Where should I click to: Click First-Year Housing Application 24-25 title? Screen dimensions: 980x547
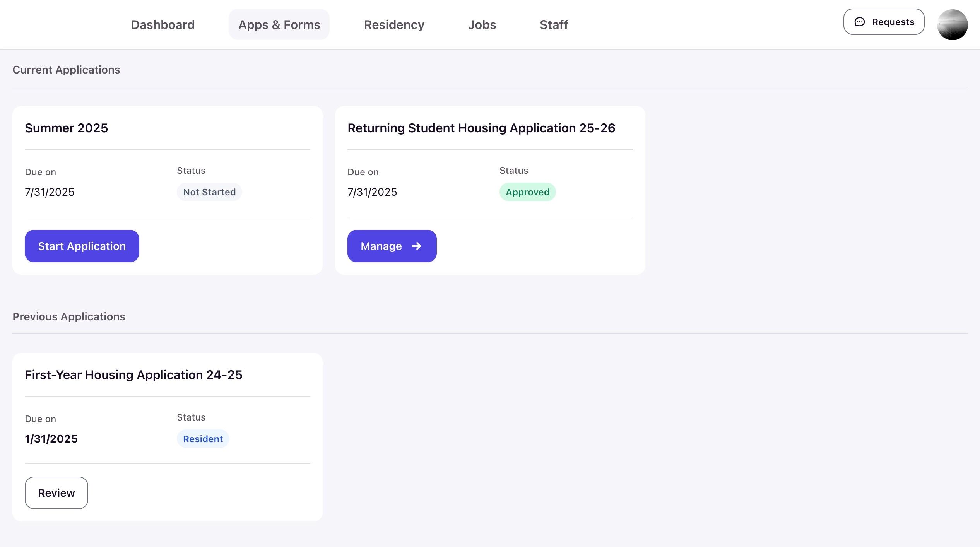click(133, 375)
